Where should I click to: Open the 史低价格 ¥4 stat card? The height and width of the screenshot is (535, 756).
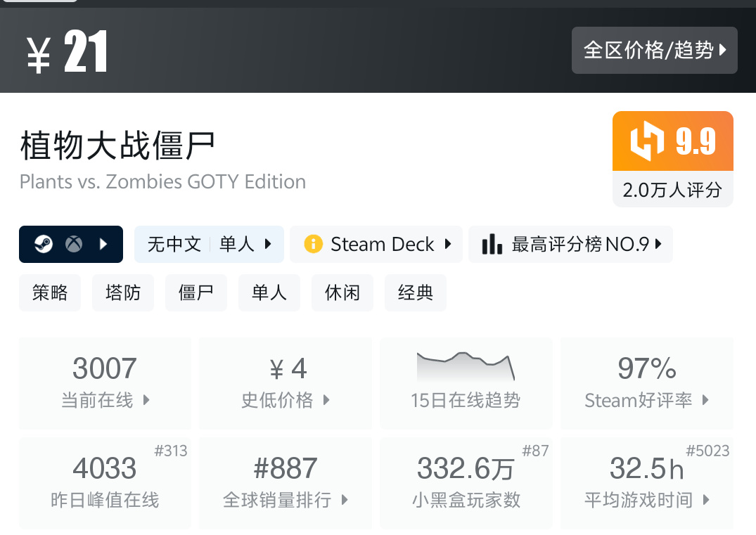click(x=286, y=383)
